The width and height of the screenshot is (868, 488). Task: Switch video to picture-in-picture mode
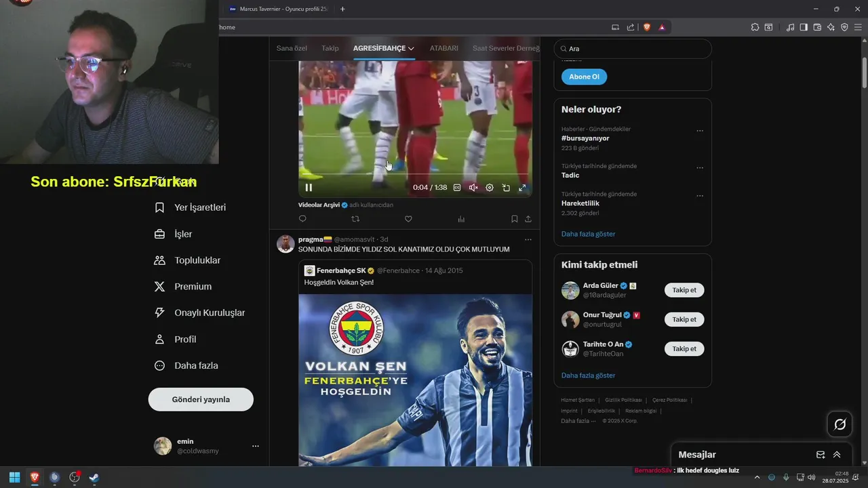pyautogui.click(x=506, y=188)
